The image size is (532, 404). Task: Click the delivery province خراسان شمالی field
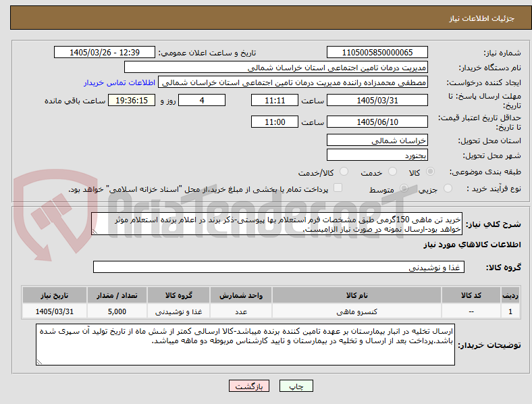click(x=377, y=140)
